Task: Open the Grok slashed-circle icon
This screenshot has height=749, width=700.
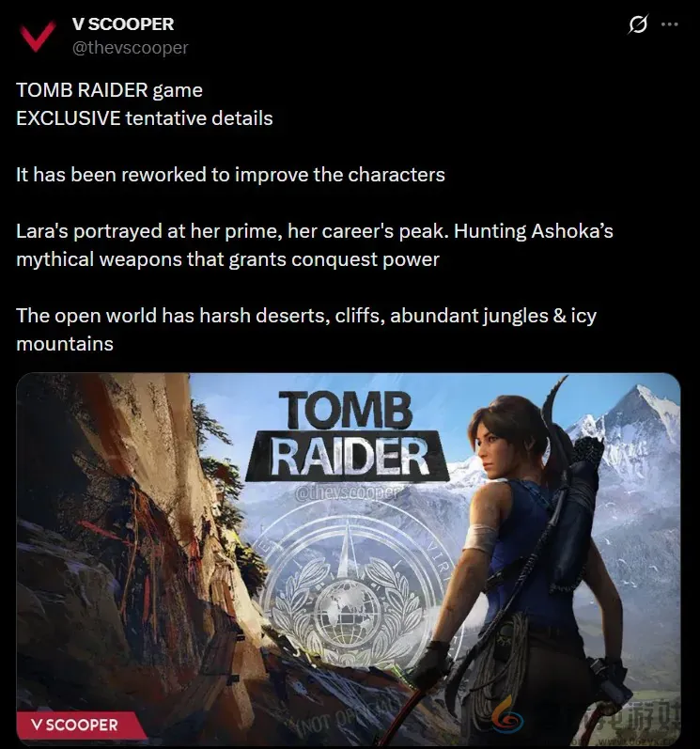Action: click(638, 23)
